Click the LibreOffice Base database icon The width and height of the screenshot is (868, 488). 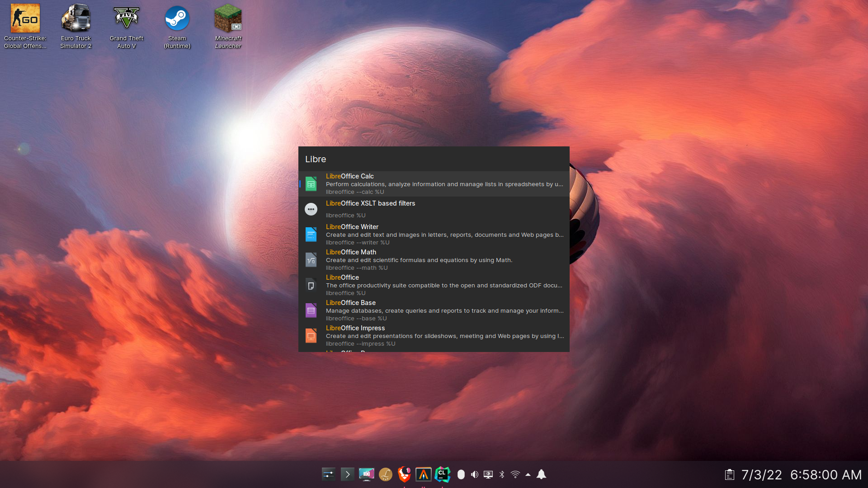(x=311, y=310)
